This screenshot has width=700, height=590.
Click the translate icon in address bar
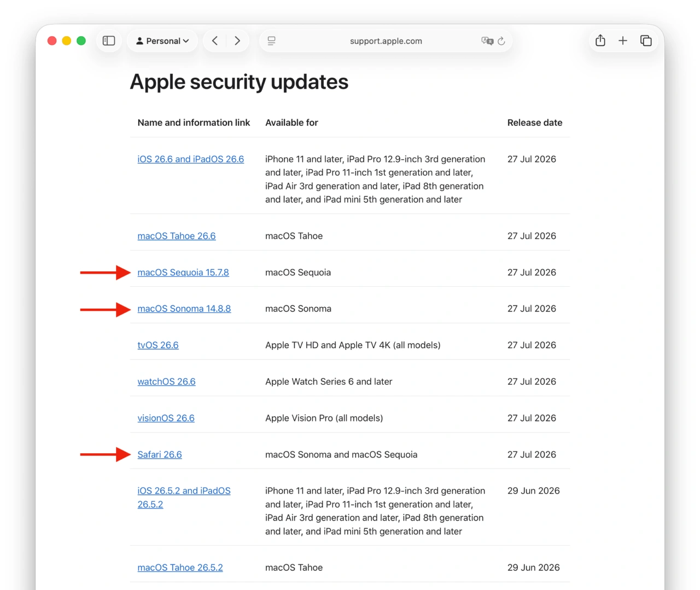[487, 41]
